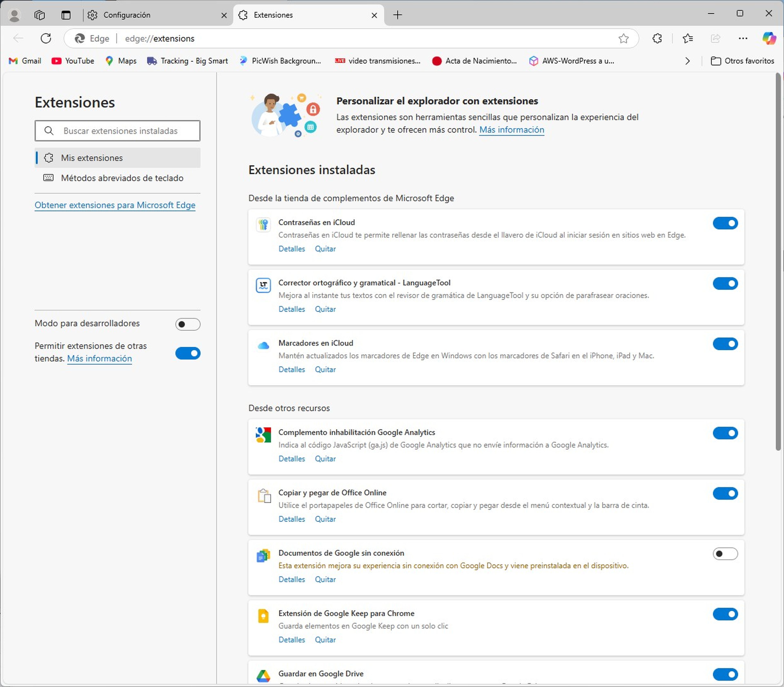Click the Marcadores en iCloud cloud icon
Screen dimensions: 784x687
coord(263,345)
